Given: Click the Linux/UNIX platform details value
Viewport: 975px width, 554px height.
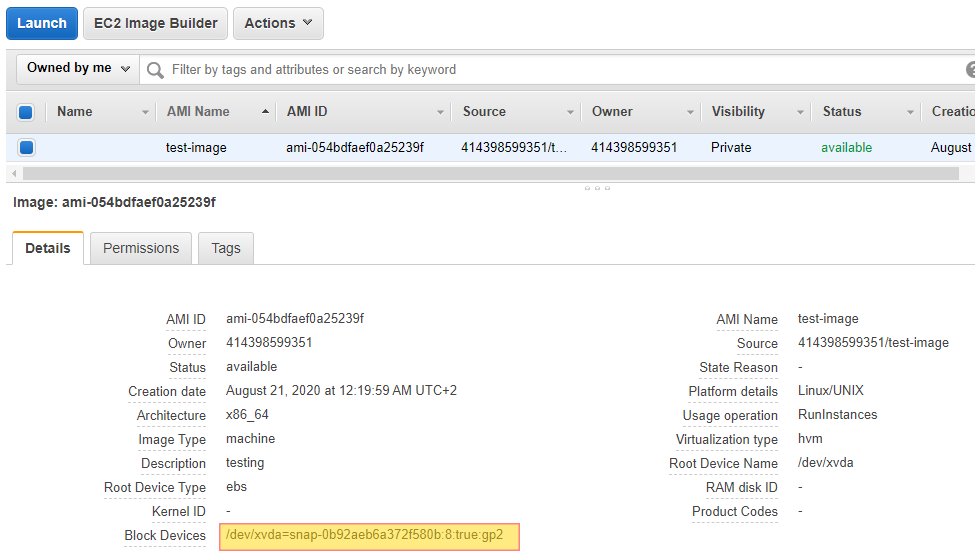Looking at the screenshot, I should click(831, 390).
